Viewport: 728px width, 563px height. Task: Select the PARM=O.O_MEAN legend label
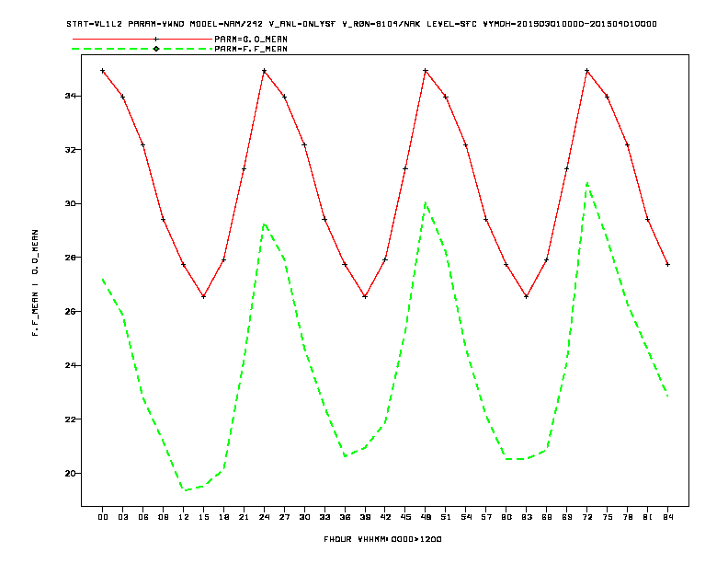pos(251,39)
